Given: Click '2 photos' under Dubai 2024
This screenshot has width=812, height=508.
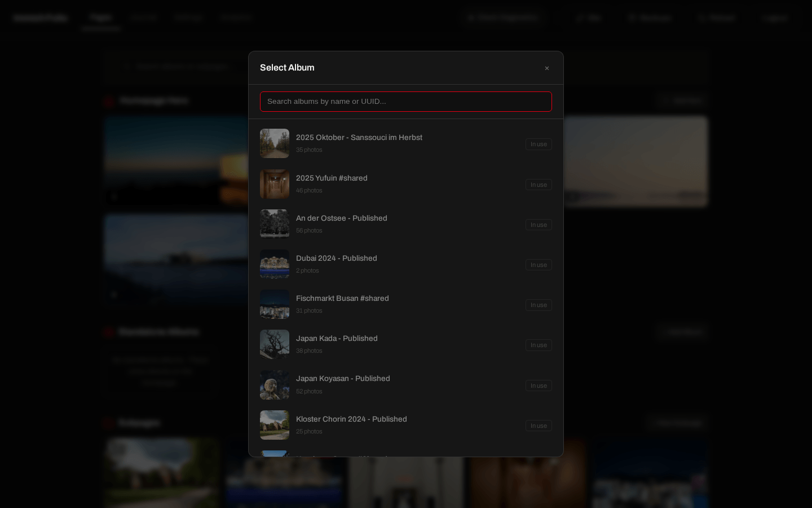Looking at the screenshot, I should (307, 271).
